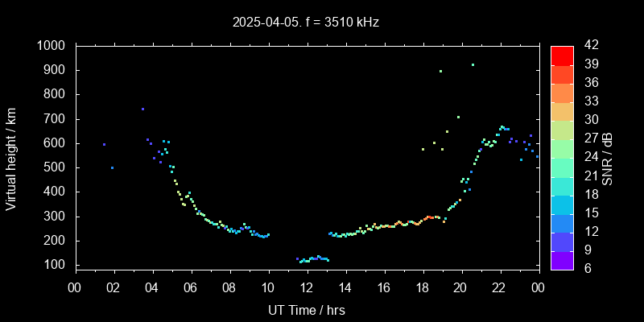Click the plot title showing 3510 kHz
Screen dimensions: 644x322
[304, 23]
